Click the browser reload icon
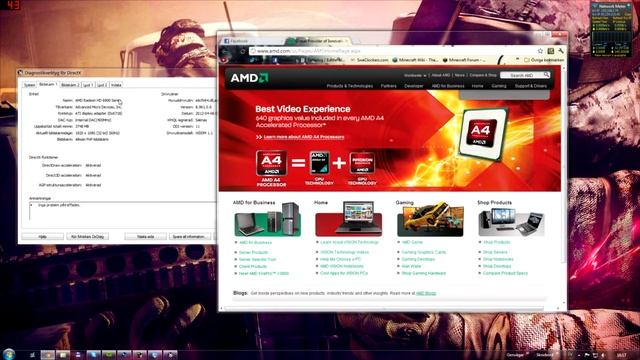The height and width of the screenshot is (360, 640). click(243, 51)
